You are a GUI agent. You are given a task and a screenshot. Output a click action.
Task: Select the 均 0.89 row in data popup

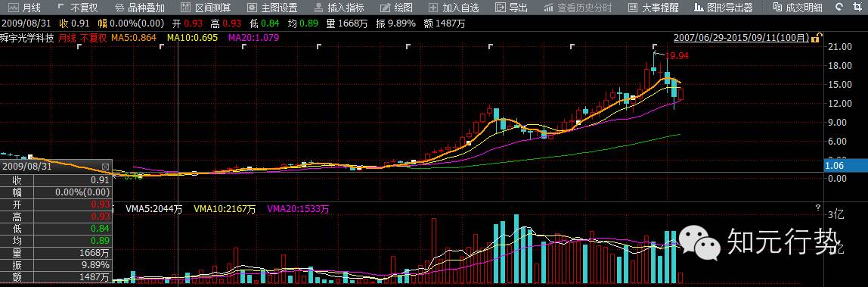pyautogui.click(x=56, y=241)
